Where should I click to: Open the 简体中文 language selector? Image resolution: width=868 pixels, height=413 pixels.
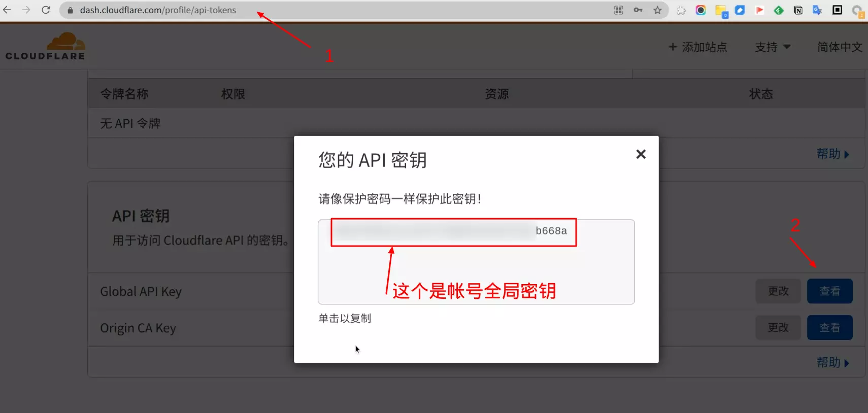tap(840, 47)
